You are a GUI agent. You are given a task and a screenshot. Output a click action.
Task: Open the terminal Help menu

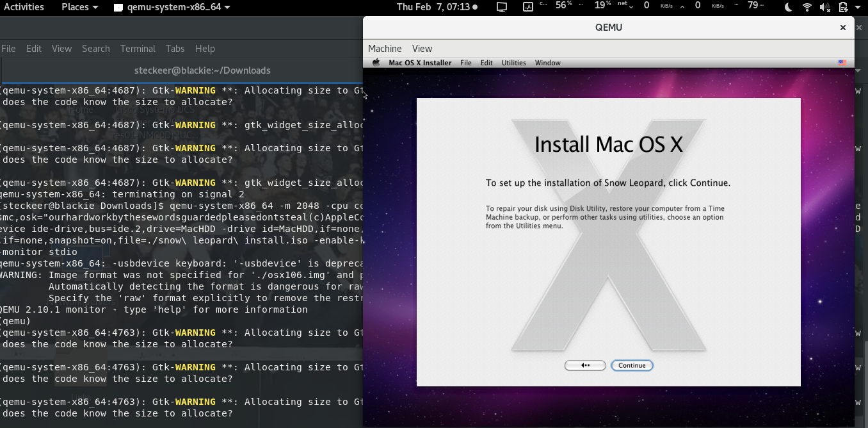(x=205, y=49)
